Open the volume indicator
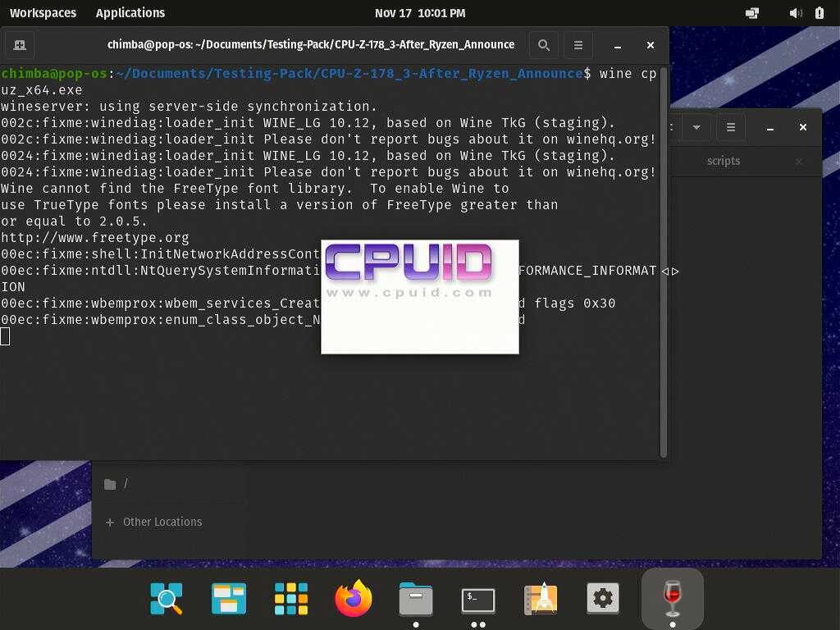The width and height of the screenshot is (840, 630). pyautogui.click(x=795, y=13)
